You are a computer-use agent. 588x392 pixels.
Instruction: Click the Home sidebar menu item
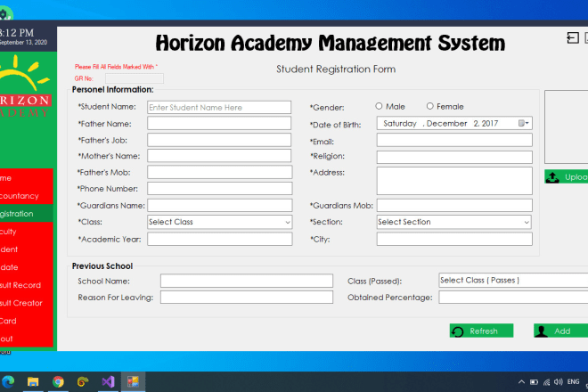[x=27, y=178]
